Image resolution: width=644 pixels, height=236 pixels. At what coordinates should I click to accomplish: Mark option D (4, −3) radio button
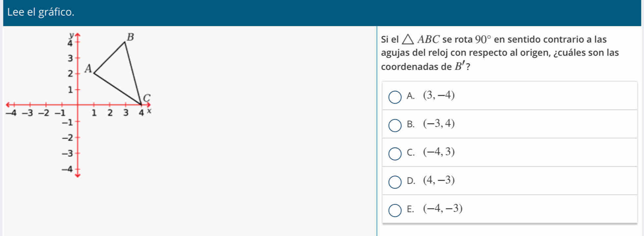395,182
